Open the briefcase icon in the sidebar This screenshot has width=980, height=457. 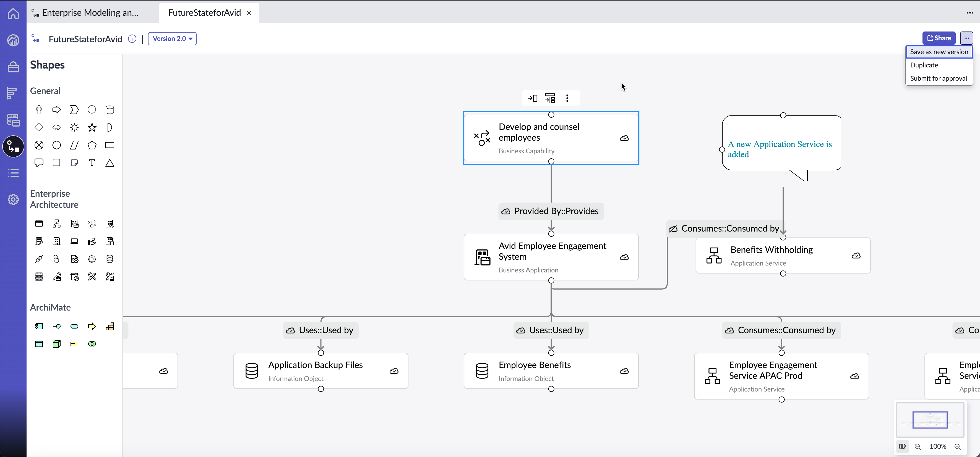click(x=13, y=67)
